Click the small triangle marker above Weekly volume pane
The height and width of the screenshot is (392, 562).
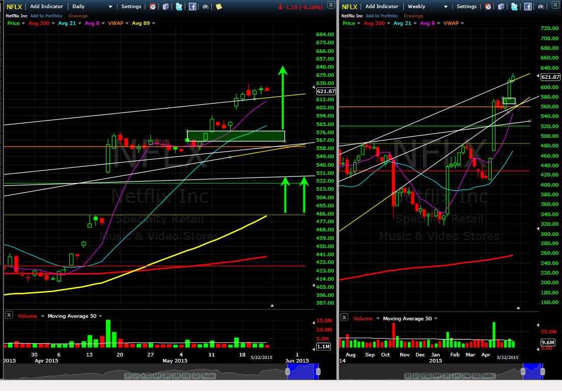(518, 308)
